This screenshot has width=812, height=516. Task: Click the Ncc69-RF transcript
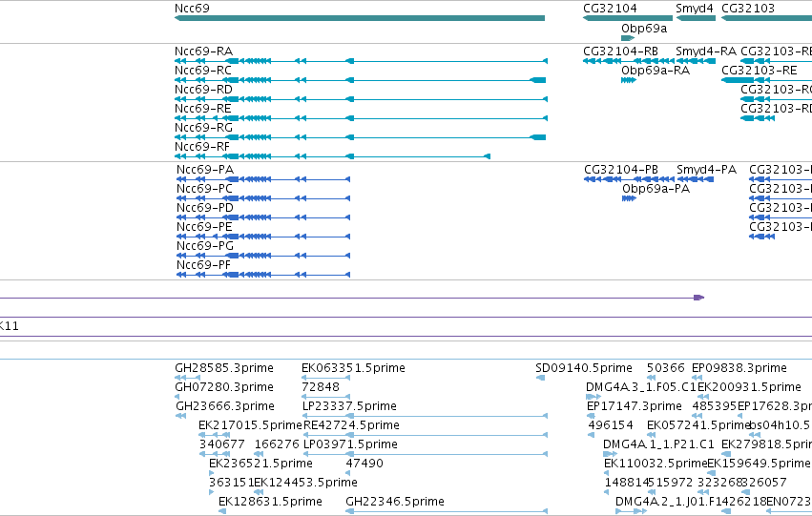click(332, 156)
